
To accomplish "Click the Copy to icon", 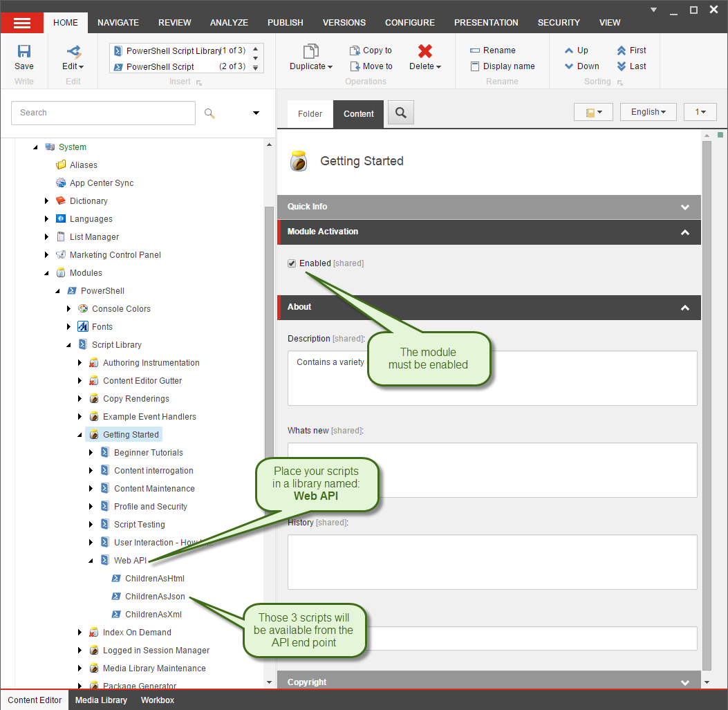I will (x=355, y=50).
